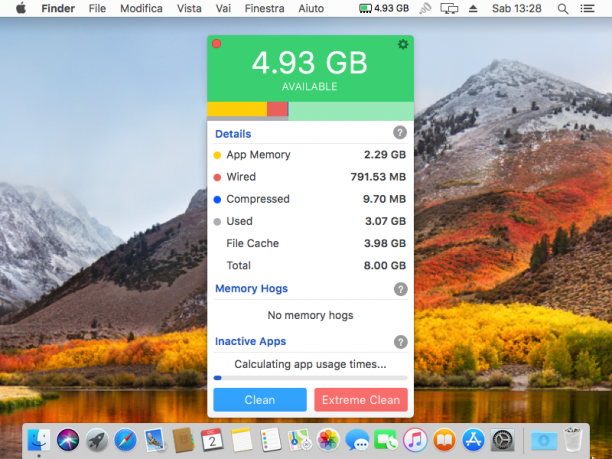Screen dimensions: 612x459
Task: Start an Extreme Clean
Action: click(x=361, y=400)
